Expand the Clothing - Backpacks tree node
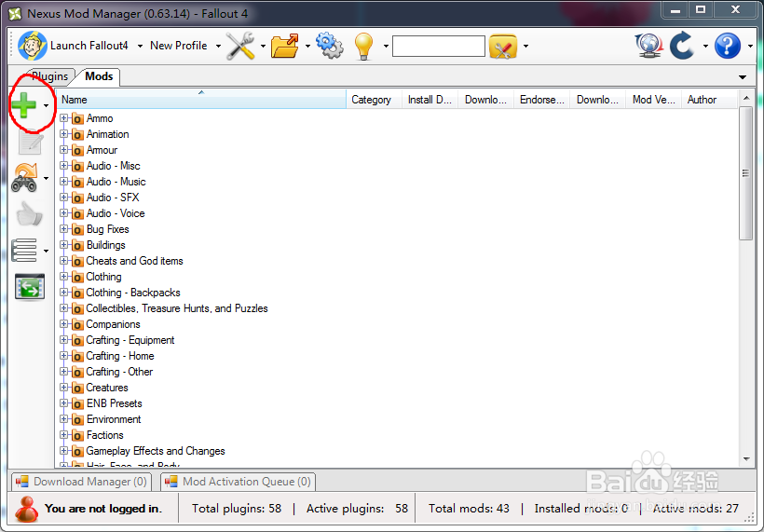The height and width of the screenshot is (532, 764). (63, 293)
